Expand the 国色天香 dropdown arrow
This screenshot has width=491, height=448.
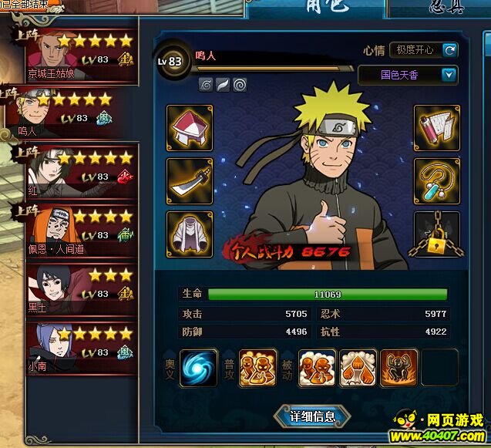(x=449, y=75)
